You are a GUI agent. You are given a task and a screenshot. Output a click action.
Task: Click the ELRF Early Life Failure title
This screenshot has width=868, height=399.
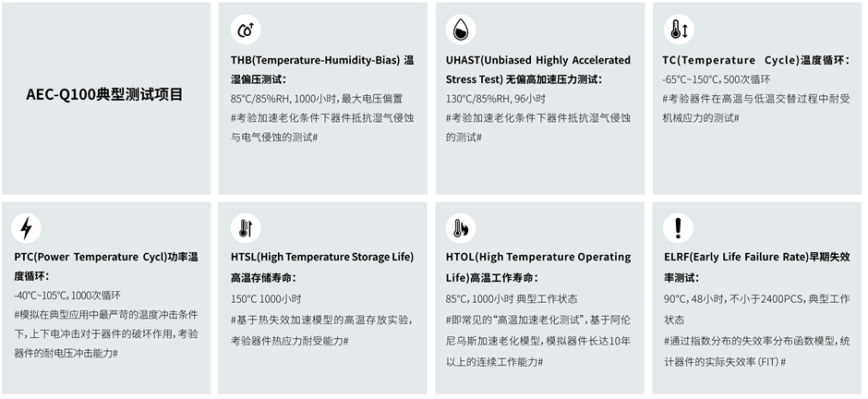click(757, 267)
